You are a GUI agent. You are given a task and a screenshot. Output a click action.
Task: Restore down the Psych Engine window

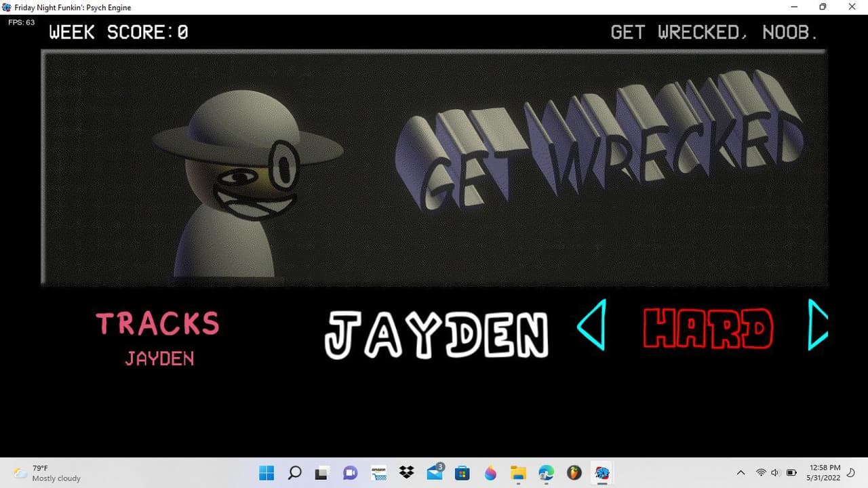[823, 7]
